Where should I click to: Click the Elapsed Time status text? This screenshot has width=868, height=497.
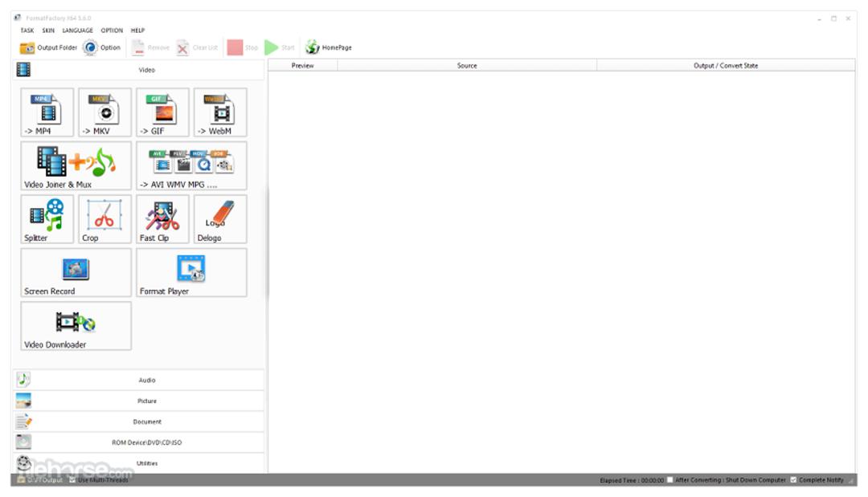(x=632, y=480)
